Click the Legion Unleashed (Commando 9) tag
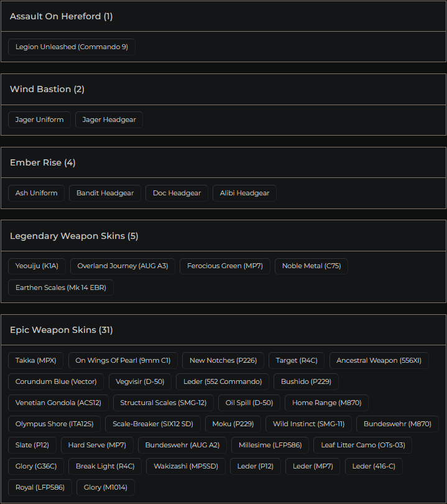 click(x=71, y=47)
